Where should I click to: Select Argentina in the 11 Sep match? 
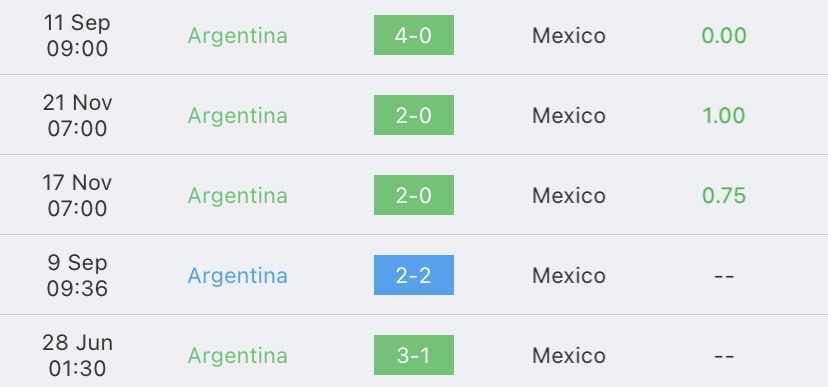[x=238, y=36]
